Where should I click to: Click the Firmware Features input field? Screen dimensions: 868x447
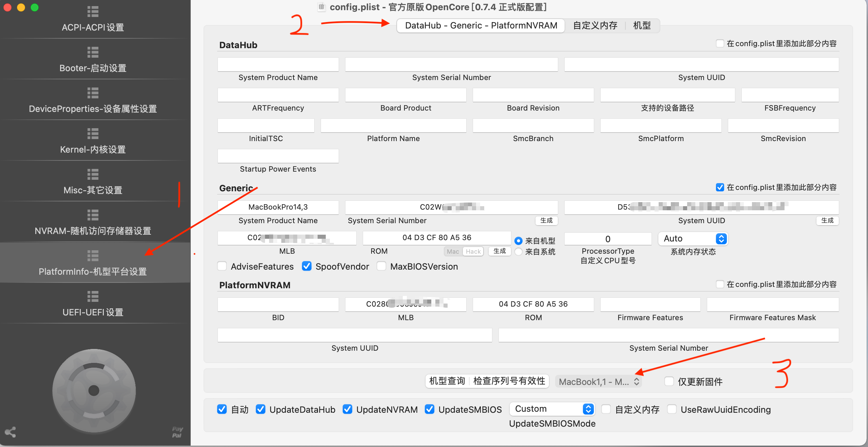(650, 304)
